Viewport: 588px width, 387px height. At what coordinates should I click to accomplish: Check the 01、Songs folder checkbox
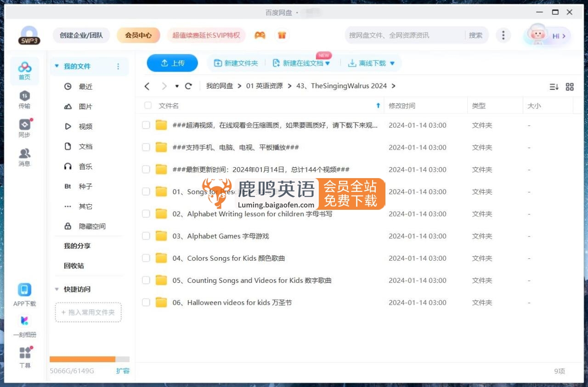(x=146, y=192)
